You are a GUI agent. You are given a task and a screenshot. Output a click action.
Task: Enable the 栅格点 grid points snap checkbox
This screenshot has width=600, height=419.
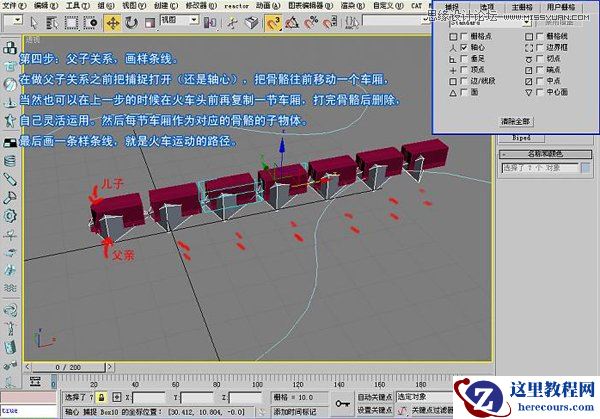pos(464,36)
